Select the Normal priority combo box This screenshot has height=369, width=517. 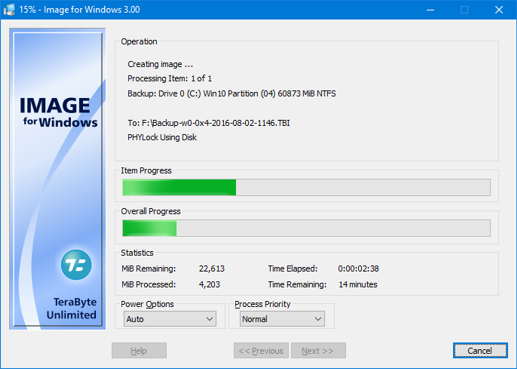(x=282, y=319)
